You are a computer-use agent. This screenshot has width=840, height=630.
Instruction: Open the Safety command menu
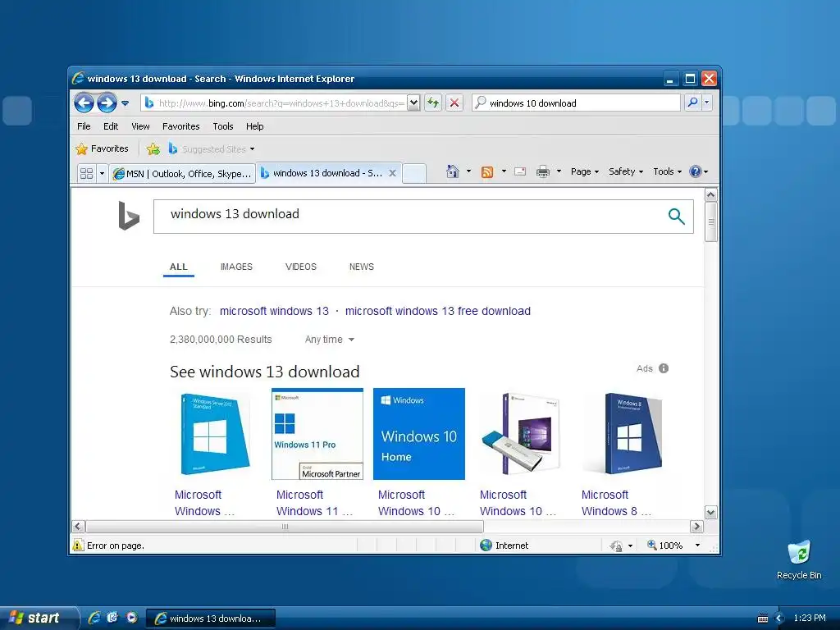tap(626, 171)
